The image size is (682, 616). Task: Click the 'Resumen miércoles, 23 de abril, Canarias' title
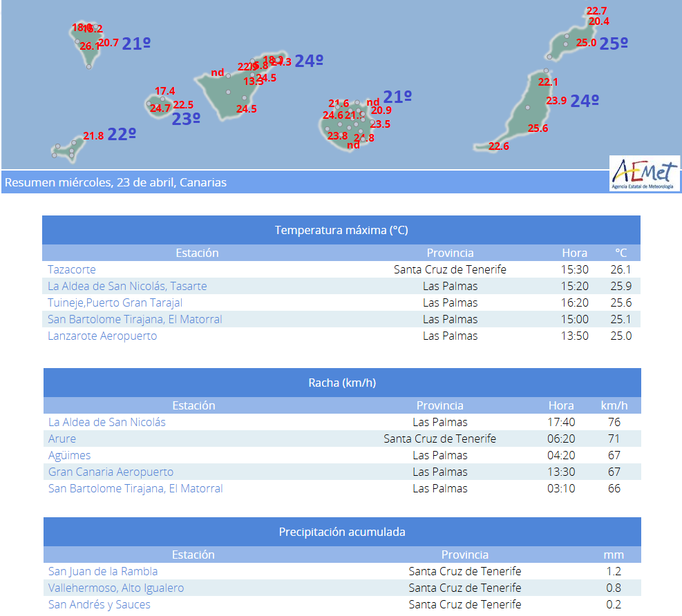coord(115,182)
